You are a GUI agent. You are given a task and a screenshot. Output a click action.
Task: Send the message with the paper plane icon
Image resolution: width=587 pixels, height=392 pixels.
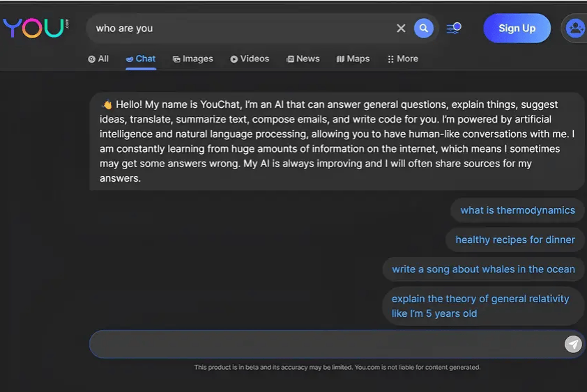pos(573,344)
